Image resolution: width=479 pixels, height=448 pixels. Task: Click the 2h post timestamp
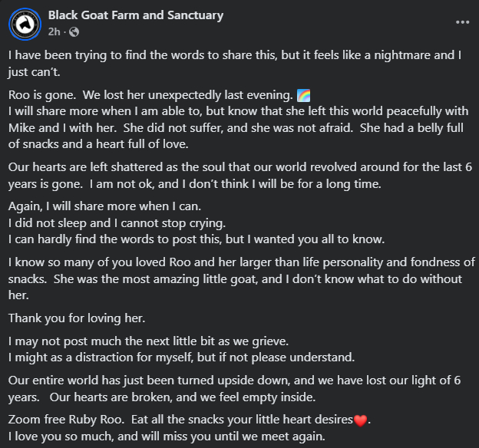(54, 31)
